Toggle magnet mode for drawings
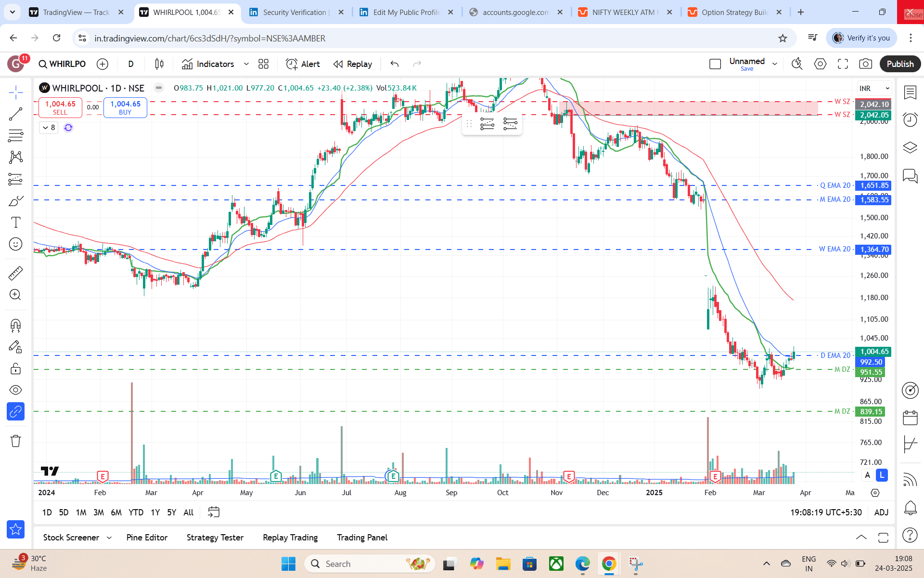 (16, 326)
